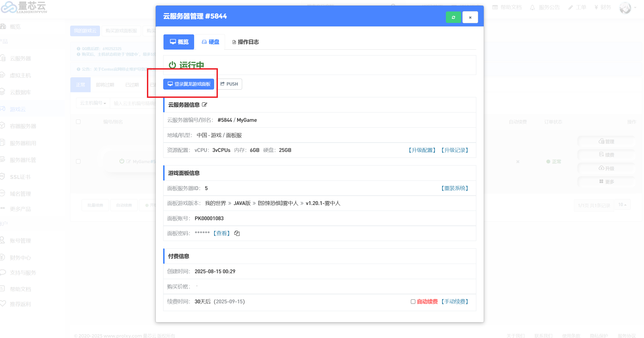Open the 云主机编号 filter dropdown
The width and height of the screenshot is (644, 338).
(x=93, y=103)
